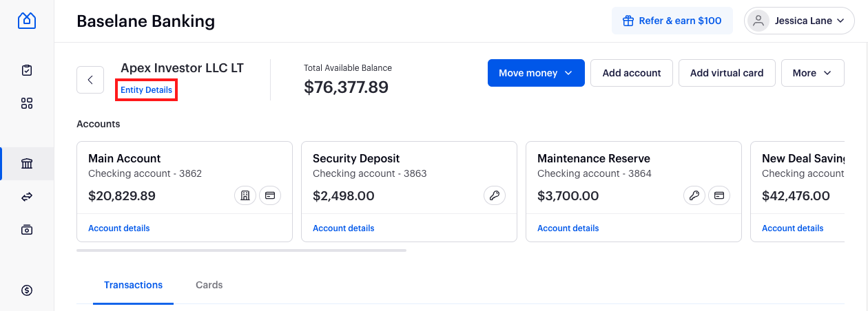Click the $42,476.00 balance amount
Viewport: 868px width, 311px height.
[x=796, y=196]
